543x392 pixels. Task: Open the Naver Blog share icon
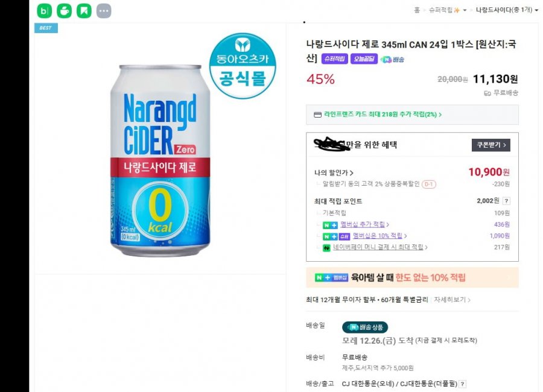(x=44, y=11)
